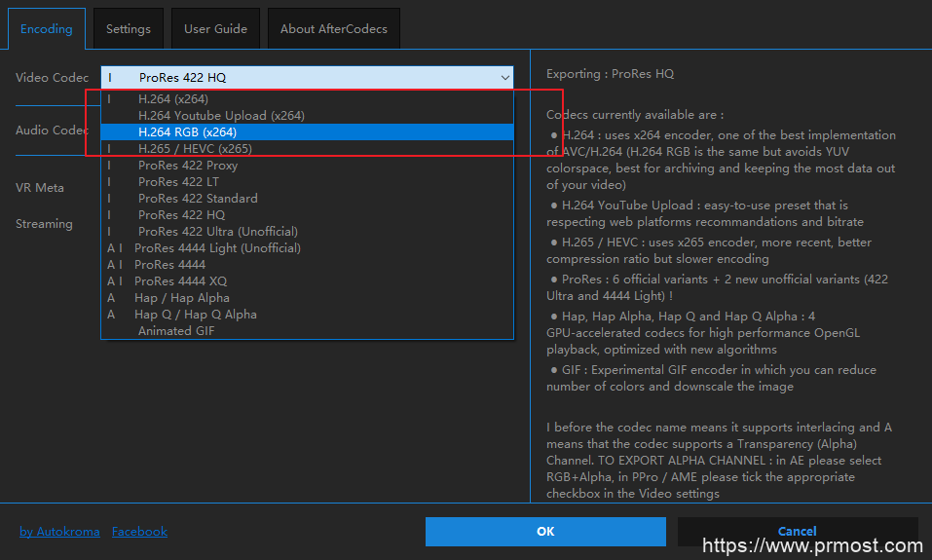Pick ProRes 422 HQ in list
The height and width of the screenshot is (560, 932).
(x=308, y=214)
